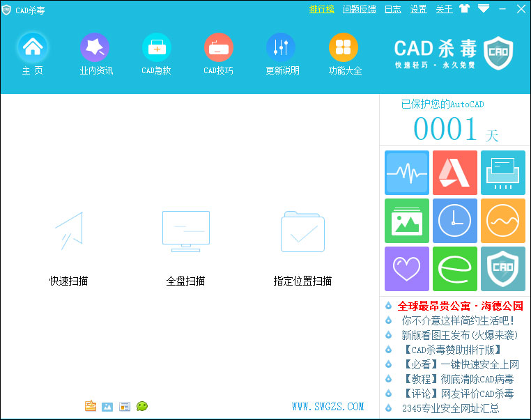
Task: Start 全盘扫描 full disk scan
Action: 185,249
